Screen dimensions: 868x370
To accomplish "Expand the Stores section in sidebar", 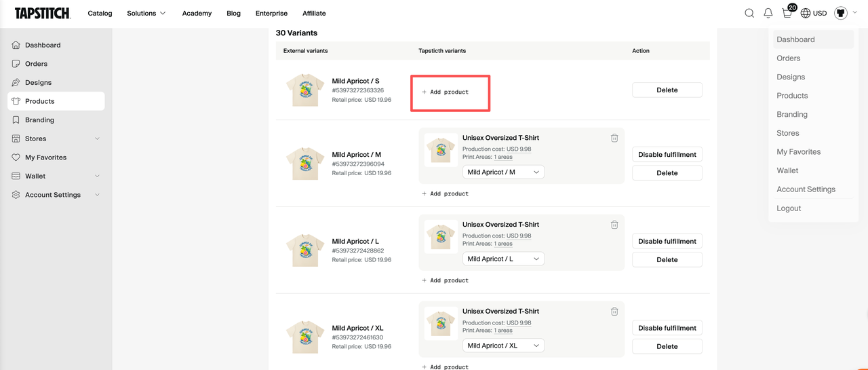I will pos(56,138).
